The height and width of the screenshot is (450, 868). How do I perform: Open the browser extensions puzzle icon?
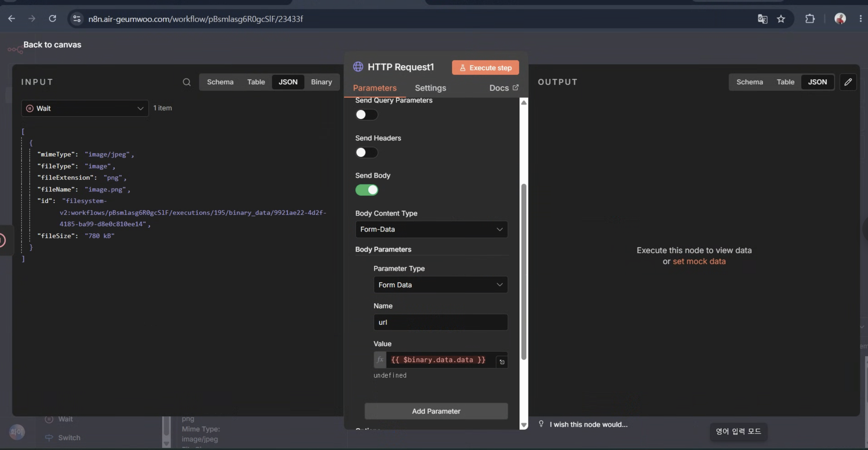coord(810,19)
